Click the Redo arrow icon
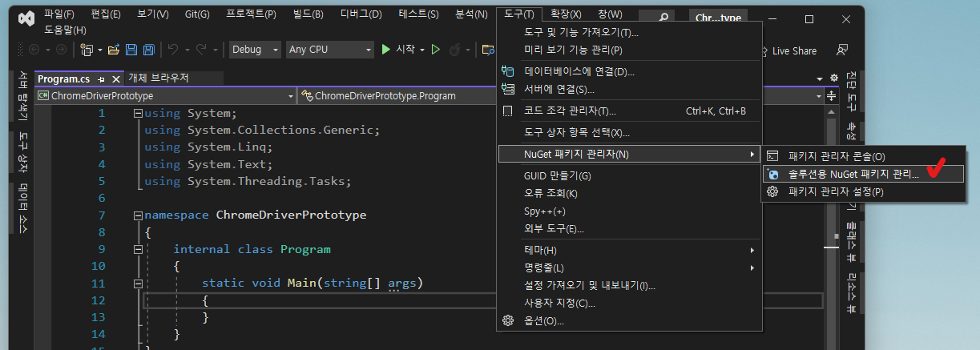The width and height of the screenshot is (980, 350). [201, 50]
